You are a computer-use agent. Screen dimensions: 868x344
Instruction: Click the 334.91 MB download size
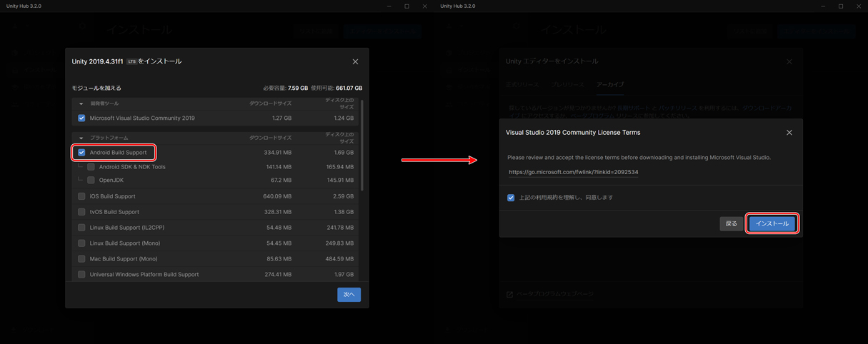click(x=278, y=153)
